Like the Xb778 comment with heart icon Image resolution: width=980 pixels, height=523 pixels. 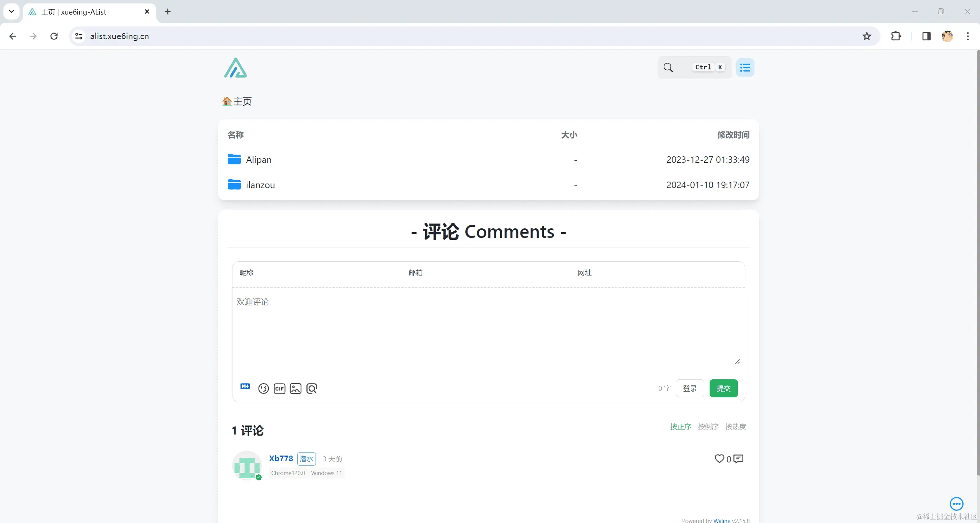(x=719, y=459)
